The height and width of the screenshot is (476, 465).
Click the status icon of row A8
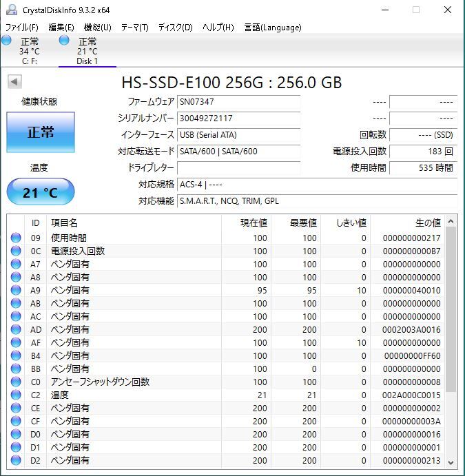[16, 277]
